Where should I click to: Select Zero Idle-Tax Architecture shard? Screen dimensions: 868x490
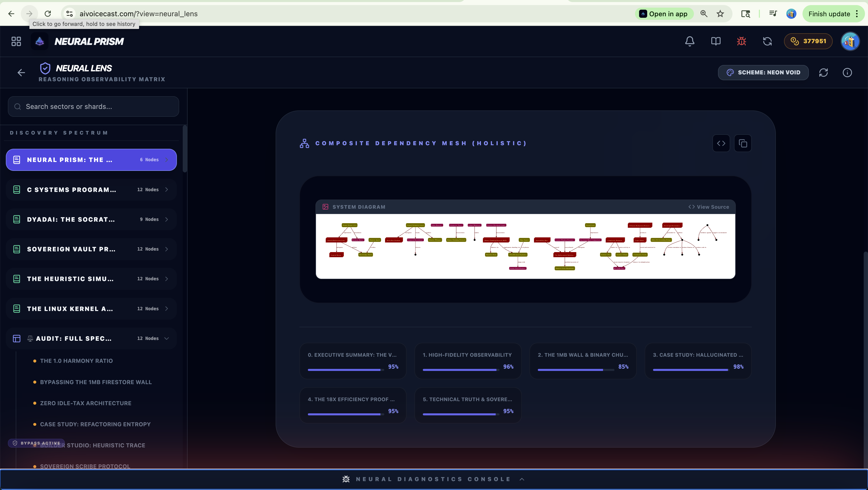click(x=86, y=403)
